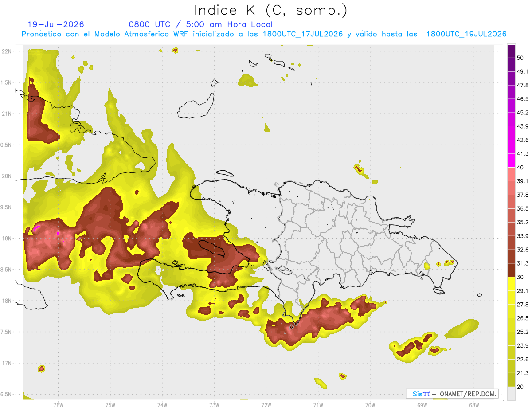Click the "21N" latitude label

click(7, 114)
